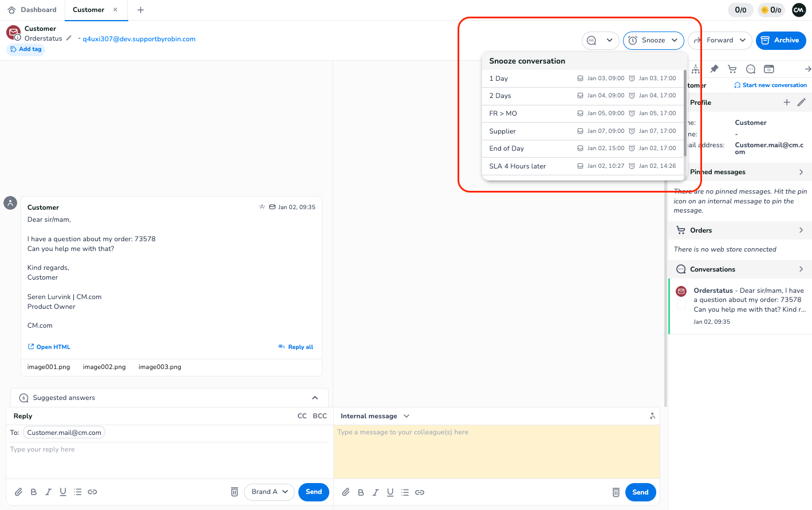Viewport: 812px width, 510px height.
Task: Click the trash icon in Reply editor
Action: pyautogui.click(x=234, y=492)
